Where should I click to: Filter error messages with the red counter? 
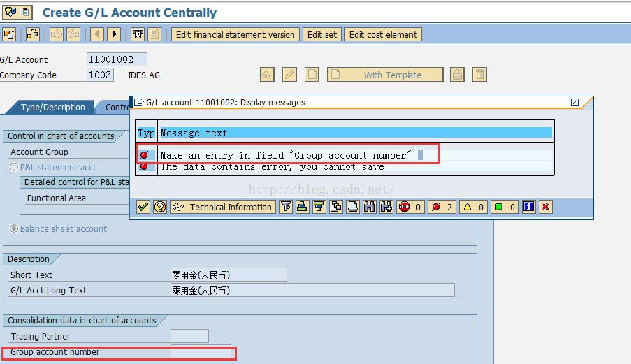pyautogui.click(x=442, y=207)
